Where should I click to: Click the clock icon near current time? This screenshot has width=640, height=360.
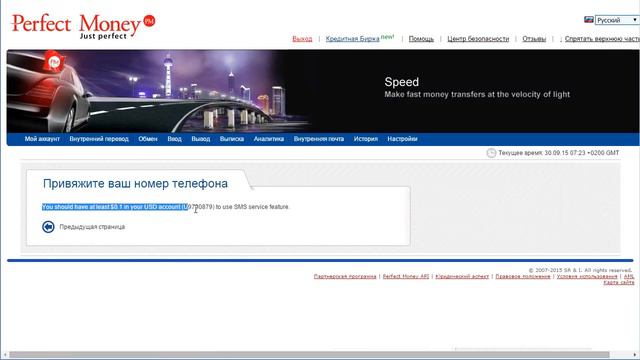coord(491,153)
